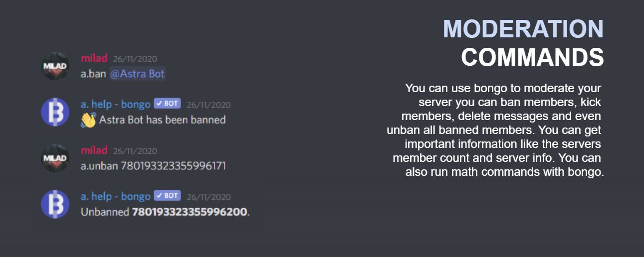Click the waving hand emoji
Screen dimensions: 644x257
point(88,120)
